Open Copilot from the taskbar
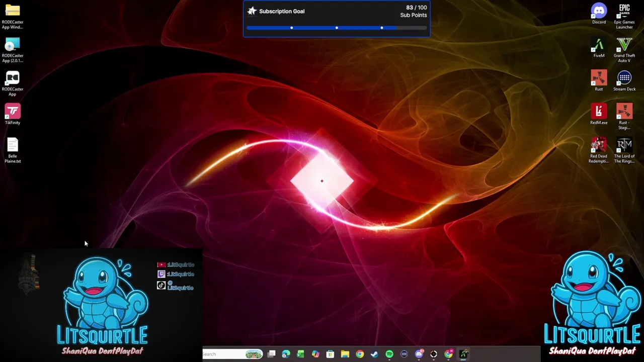Viewport: 644px width, 362px height. [x=315, y=354]
